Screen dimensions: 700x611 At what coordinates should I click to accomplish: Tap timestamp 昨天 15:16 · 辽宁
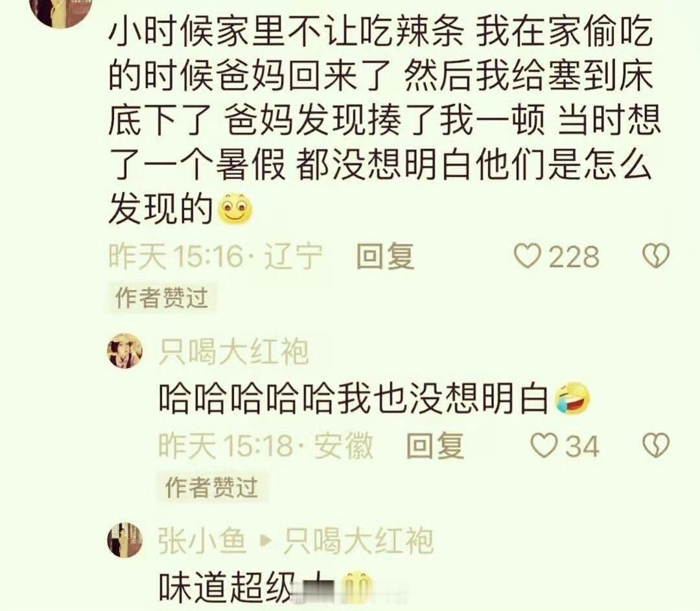click(x=216, y=257)
